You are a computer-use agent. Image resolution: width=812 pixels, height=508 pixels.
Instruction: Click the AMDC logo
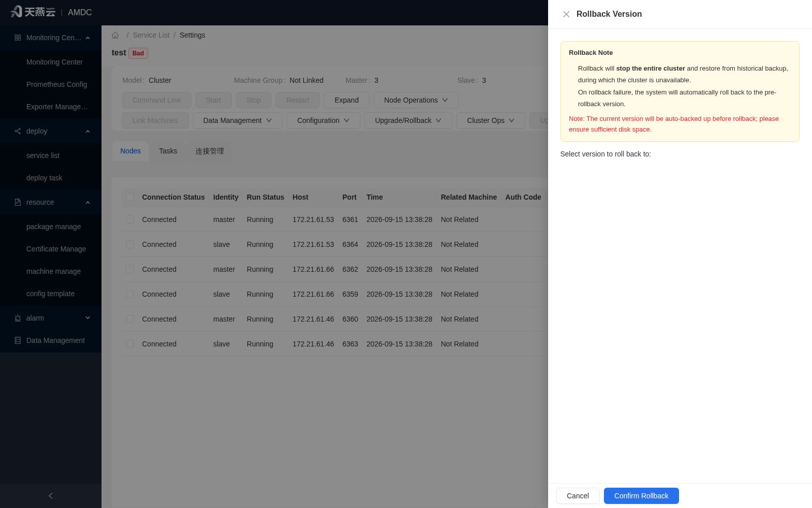(51, 12)
